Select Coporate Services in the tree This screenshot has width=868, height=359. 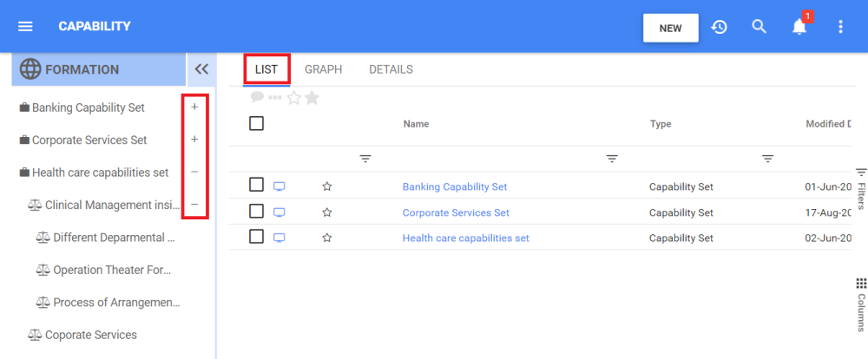[x=90, y=335]
